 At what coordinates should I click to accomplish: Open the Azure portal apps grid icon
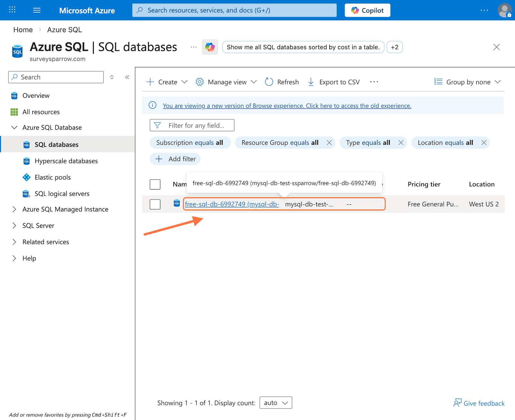point(12,10)
